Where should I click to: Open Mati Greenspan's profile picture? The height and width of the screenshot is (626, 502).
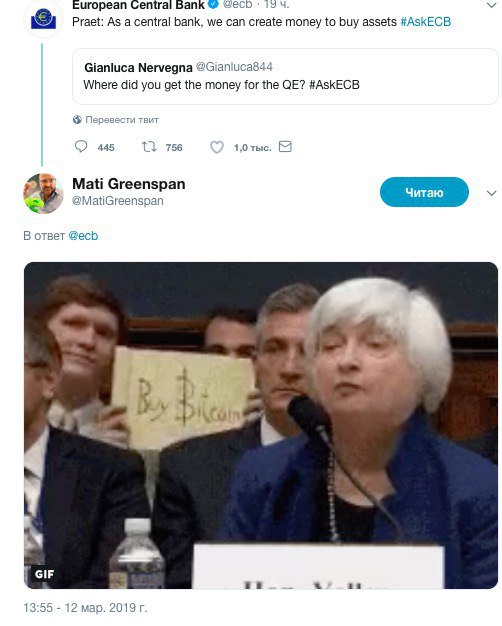pyautogui.click(x=43, y=193)
